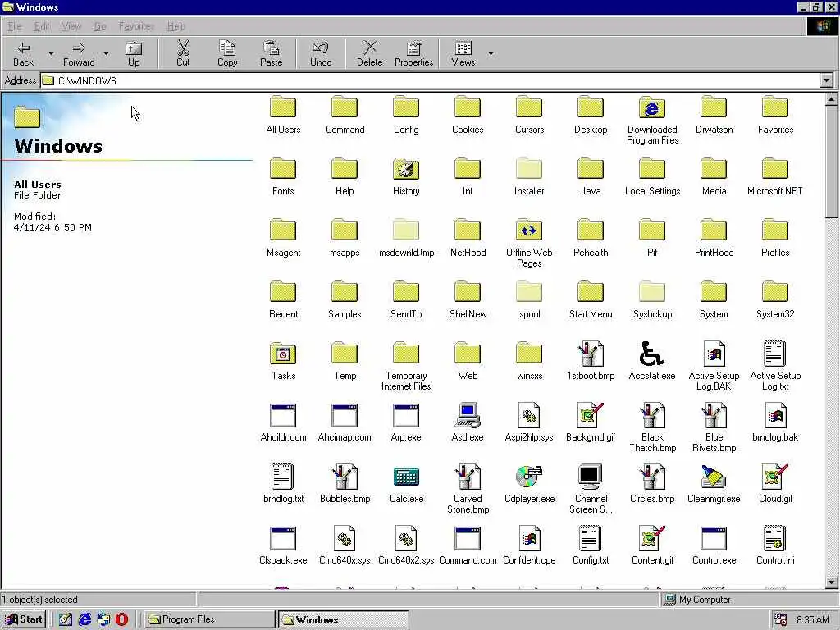Select the Cleanmgr.exe broom icon
The image size is (840, 630).
tap(714, 477)
